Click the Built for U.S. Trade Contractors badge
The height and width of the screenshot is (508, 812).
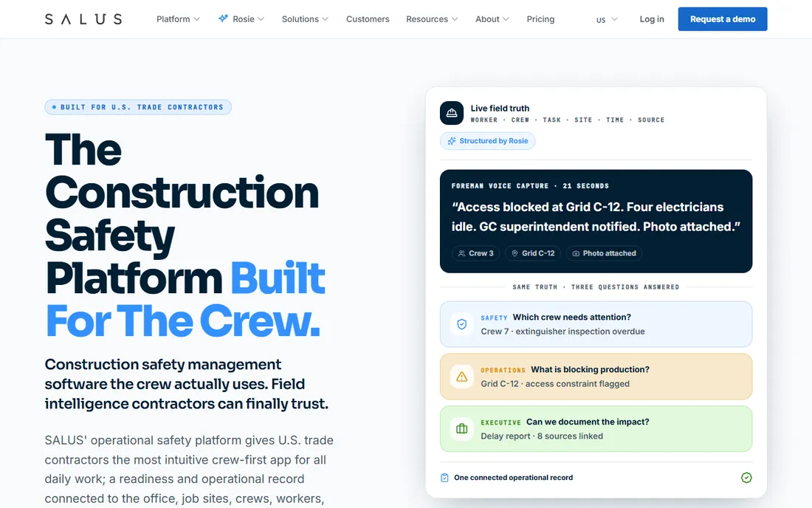(138, 107)
